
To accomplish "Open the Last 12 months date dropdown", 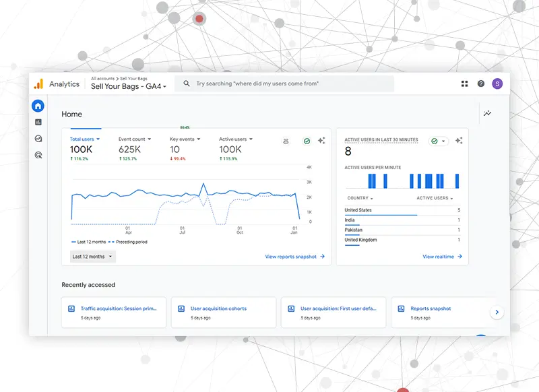I will click(92, 257).
